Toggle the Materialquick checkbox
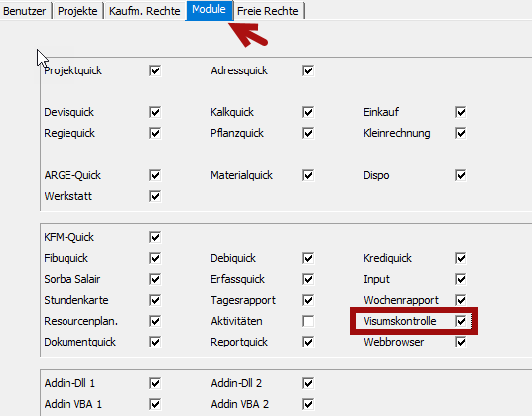 (x=308, y=175)
